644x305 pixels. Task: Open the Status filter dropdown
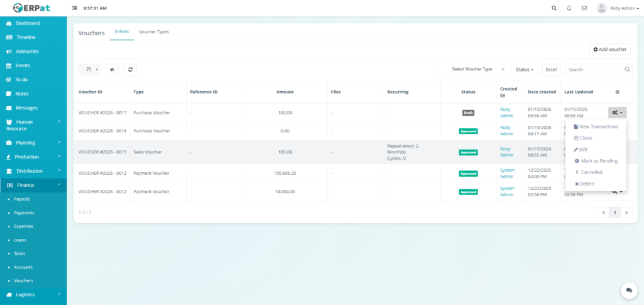click(x=525, y=70)
